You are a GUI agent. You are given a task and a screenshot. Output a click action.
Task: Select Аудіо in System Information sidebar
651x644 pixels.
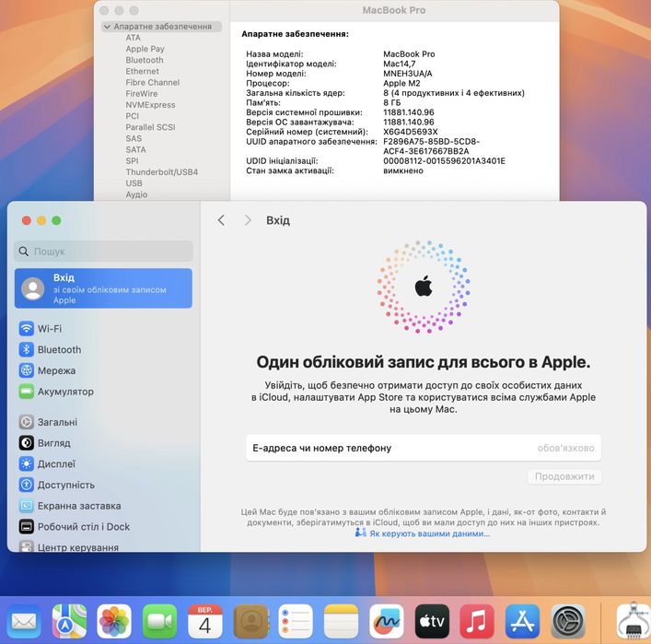136,195
